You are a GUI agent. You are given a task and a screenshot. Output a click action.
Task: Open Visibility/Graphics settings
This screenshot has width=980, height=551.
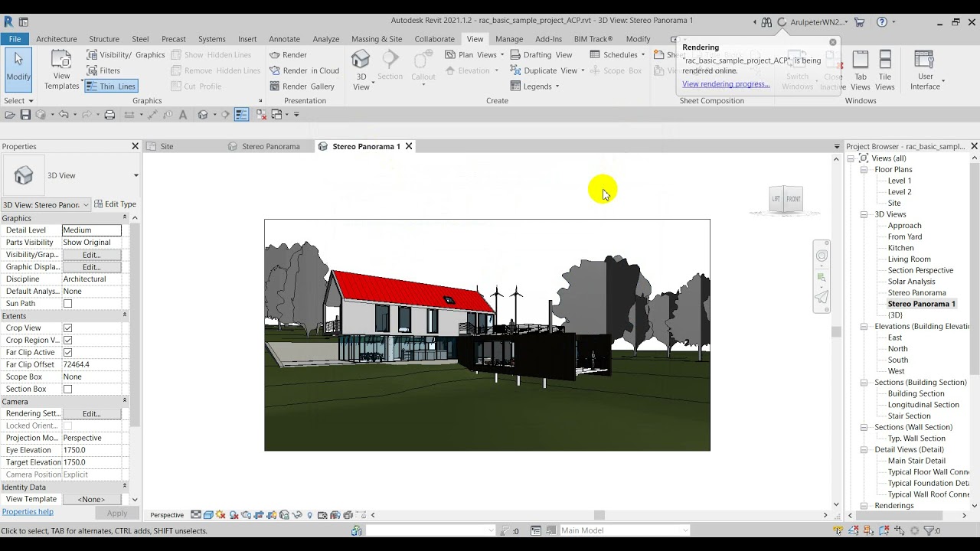126,55
